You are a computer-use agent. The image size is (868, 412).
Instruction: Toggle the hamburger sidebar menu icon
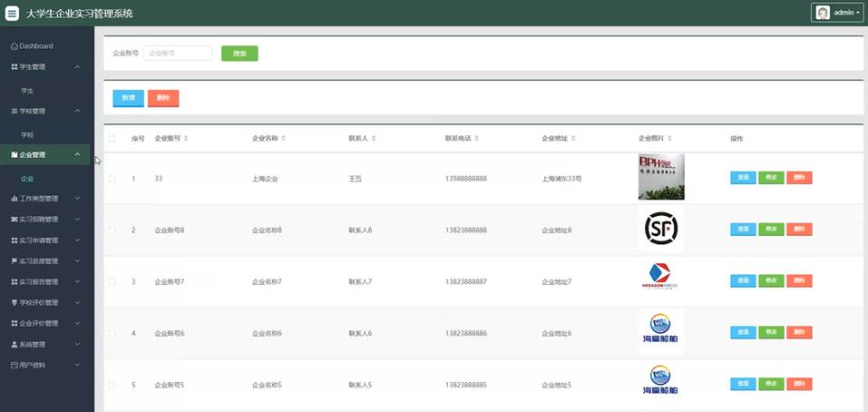(x=12, y=14)
